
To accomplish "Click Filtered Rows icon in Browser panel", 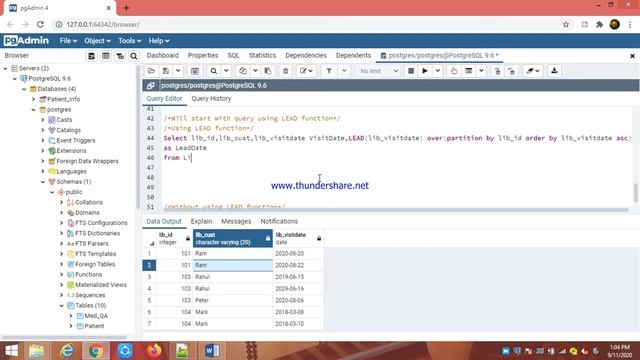I will 120,56.
